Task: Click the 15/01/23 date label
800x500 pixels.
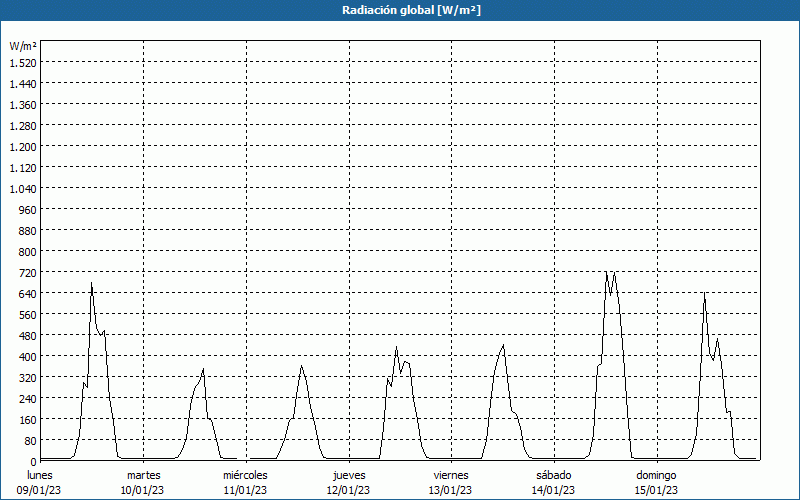Action: pyautogui.click(x=656, y=490)
